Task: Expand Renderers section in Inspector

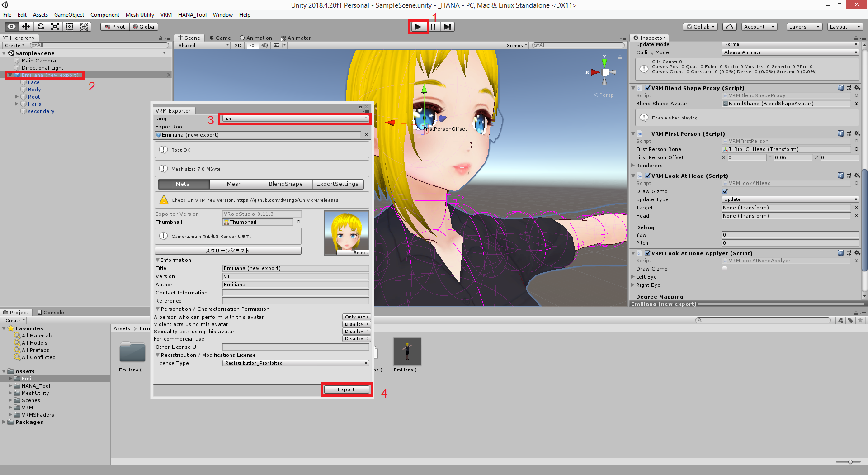Action: 633,166
